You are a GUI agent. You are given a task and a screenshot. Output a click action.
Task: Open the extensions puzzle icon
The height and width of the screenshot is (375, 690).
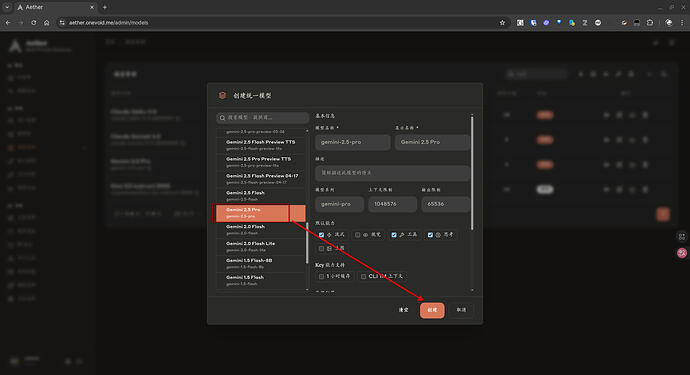coord(650,22)
